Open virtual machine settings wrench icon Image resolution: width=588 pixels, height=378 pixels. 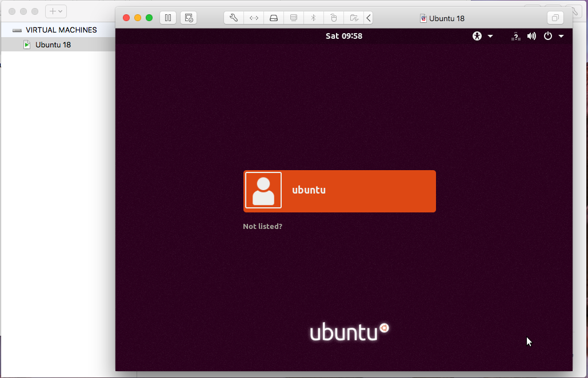pos(234,18)
